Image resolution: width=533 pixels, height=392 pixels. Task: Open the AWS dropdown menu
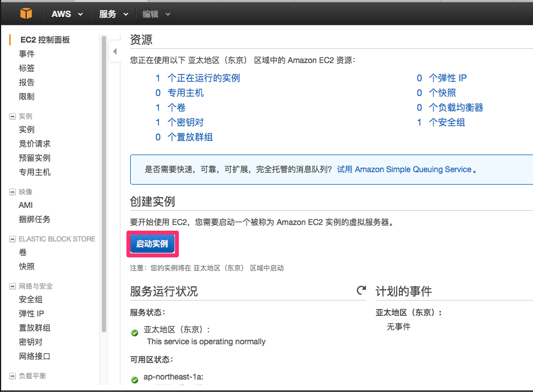click(67, 14)
